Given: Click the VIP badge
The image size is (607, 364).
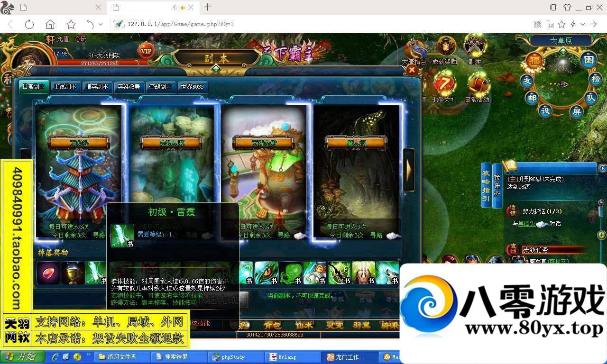Looking at the screenshot, I should [147, 50].
